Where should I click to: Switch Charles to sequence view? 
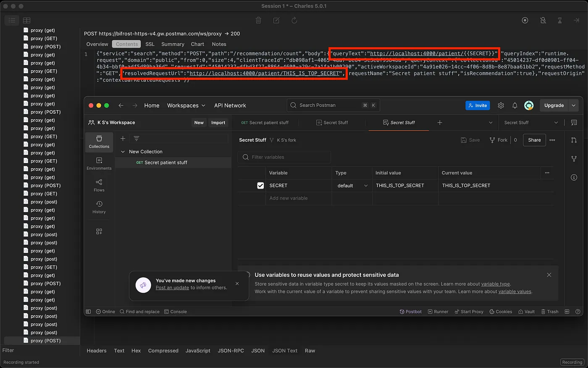coord(26,20)
